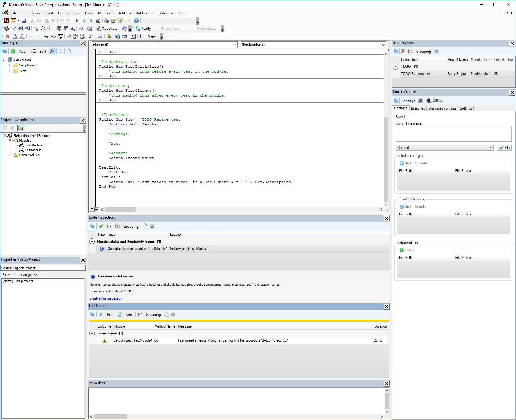
Task: Select TestModule1 in project tree
Action: point(34,150)
